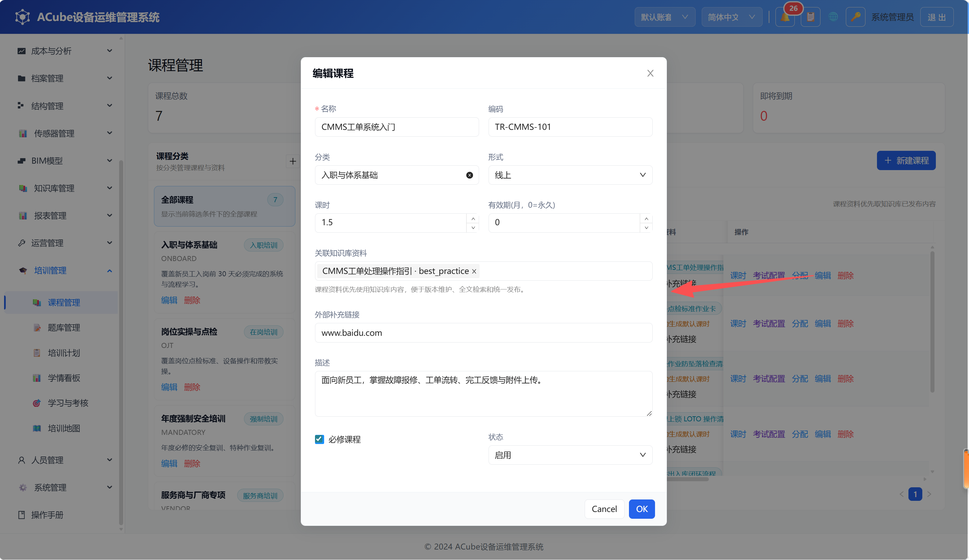Click into the 外部补充链接 input field
Viewport: 969px width, 560px height.
click(483, 333)
